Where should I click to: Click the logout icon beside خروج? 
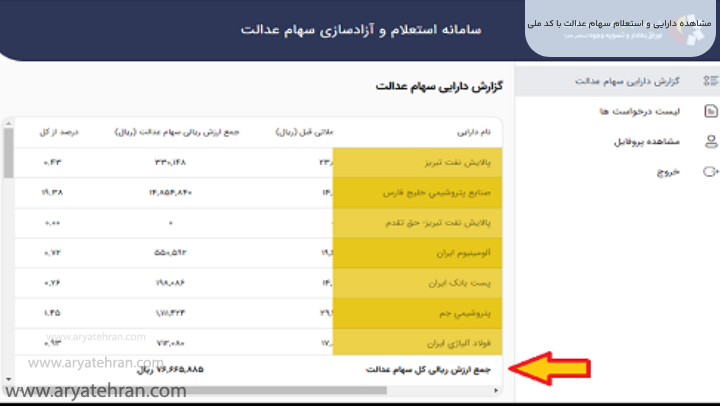tap(711, 172)
